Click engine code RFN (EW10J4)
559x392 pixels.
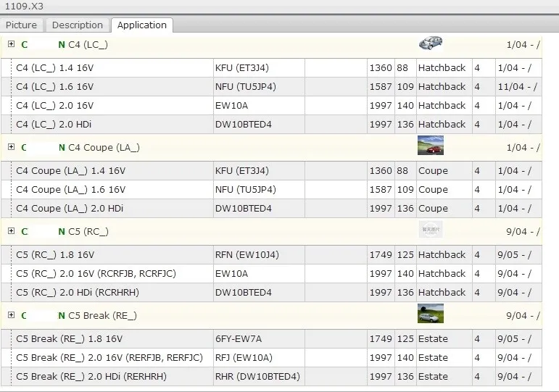(x=247, y=255)
